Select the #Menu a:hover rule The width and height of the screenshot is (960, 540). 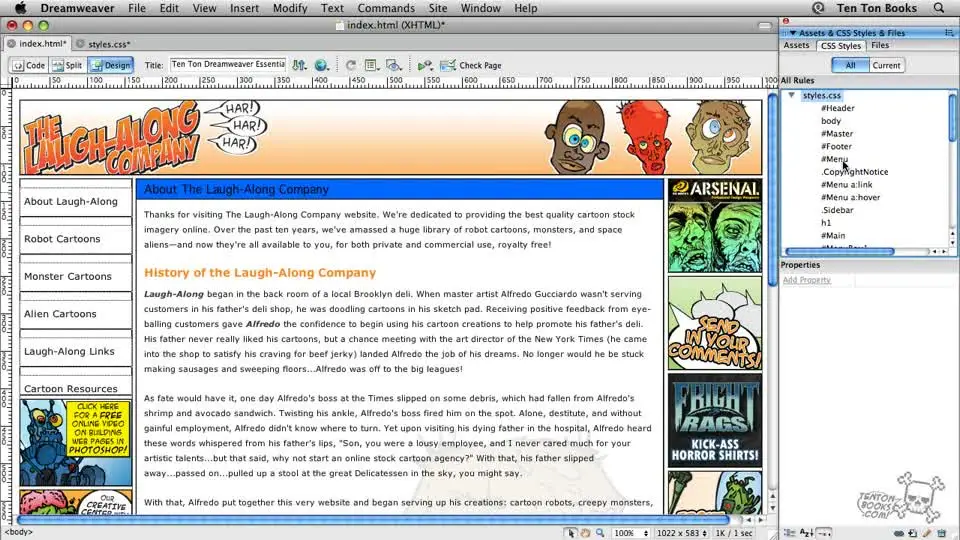pyautogui.click(x=850, y=198)
